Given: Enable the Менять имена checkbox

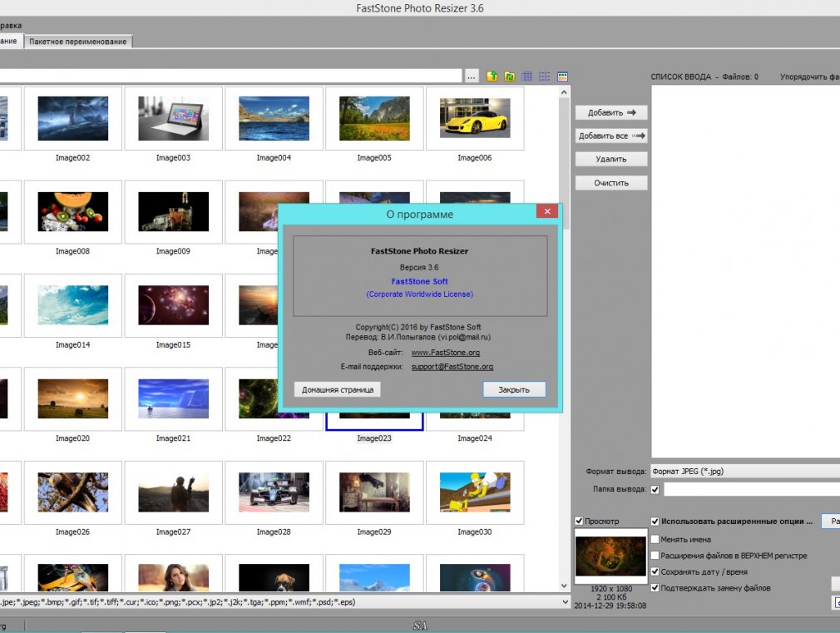Looking at the screenshot, I should [655, 539].
